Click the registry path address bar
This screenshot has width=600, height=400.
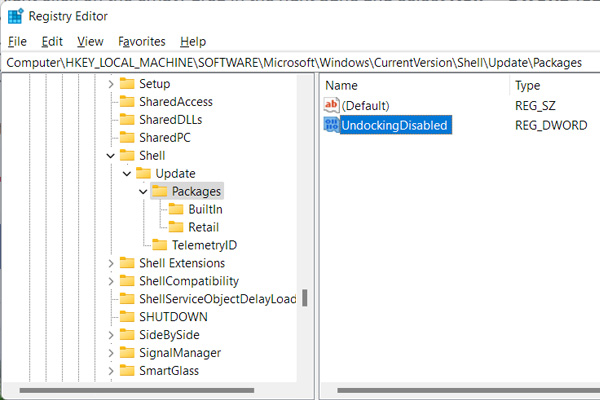tap(302, 62)
